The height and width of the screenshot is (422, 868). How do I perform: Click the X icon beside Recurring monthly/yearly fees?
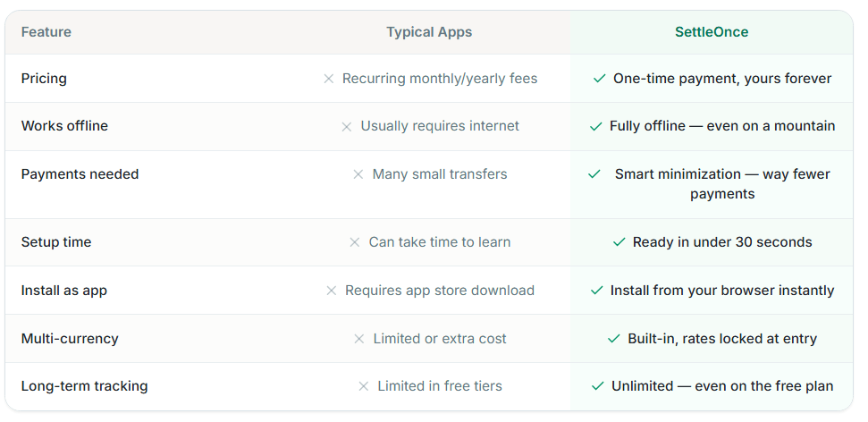[x=329, y=79]
